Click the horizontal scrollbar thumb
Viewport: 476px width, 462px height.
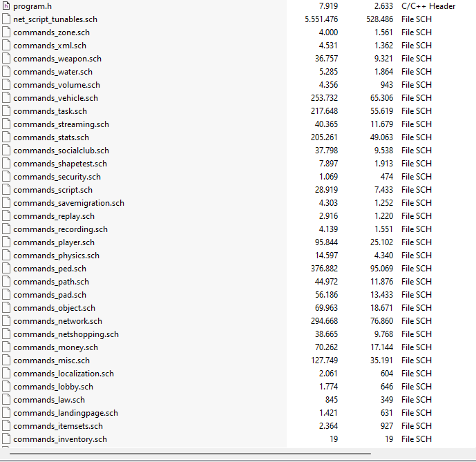tap(190, 454)
